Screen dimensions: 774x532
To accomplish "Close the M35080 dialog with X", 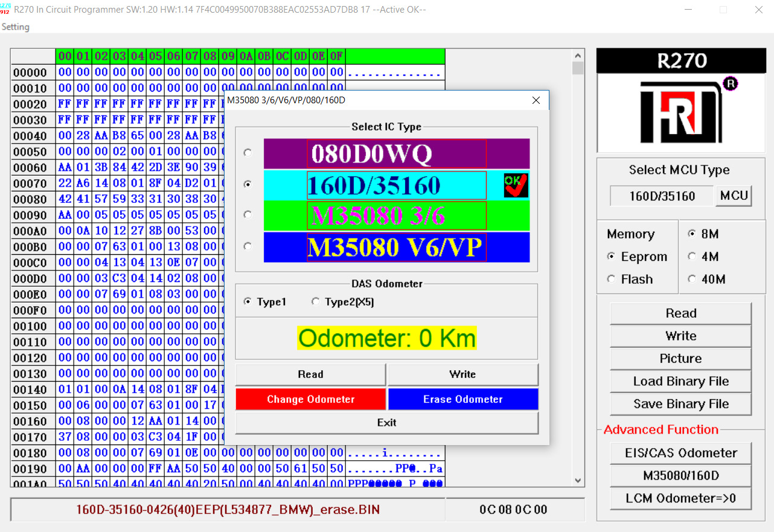I will 536,100.
